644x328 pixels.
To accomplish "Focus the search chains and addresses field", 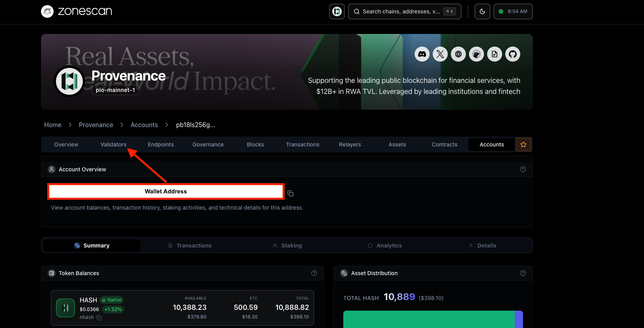I will click(405, 11).
